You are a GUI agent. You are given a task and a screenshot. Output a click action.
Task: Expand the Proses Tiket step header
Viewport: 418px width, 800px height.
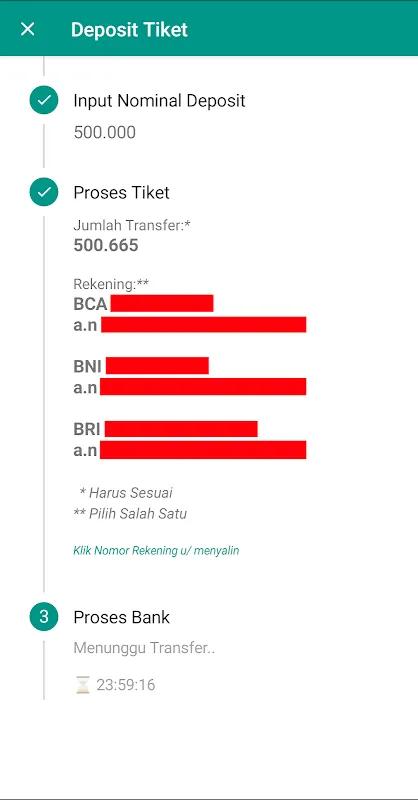coord(121,192)
